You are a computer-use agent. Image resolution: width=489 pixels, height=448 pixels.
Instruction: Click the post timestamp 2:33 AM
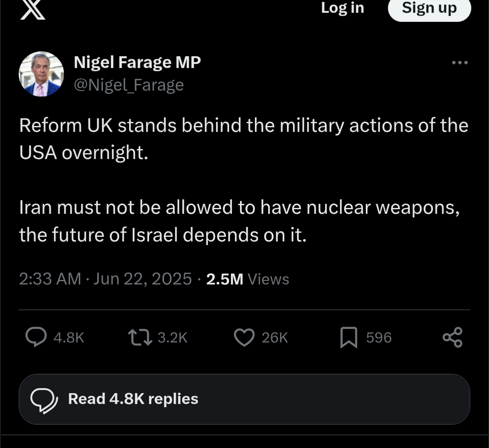[50, 279]
